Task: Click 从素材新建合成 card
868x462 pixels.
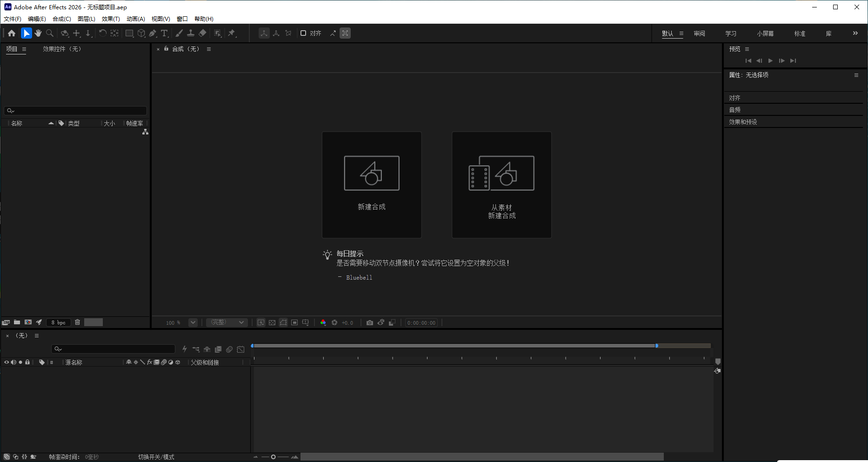Action: [501, 185]
